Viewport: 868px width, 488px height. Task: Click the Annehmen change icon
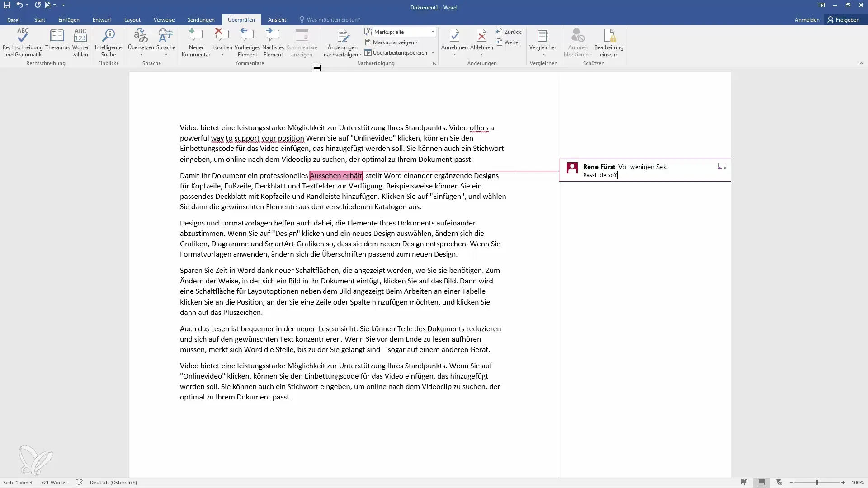(x=454, y=36)
